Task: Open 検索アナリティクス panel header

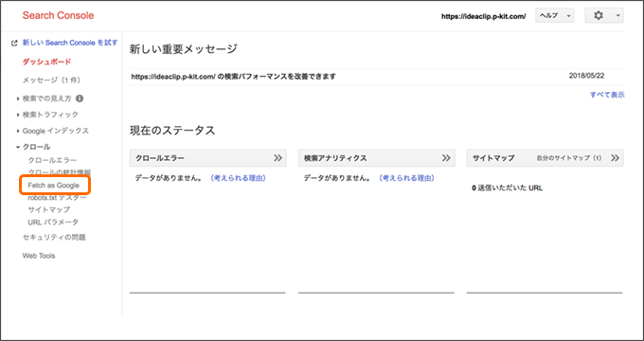Action: pos(377,158)
